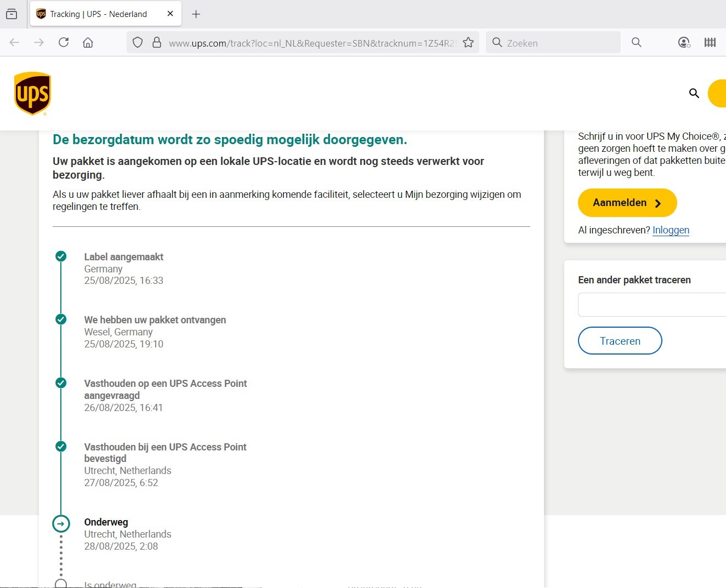Select the Tracking | UPS - Nederland tab

coord(106,14)
